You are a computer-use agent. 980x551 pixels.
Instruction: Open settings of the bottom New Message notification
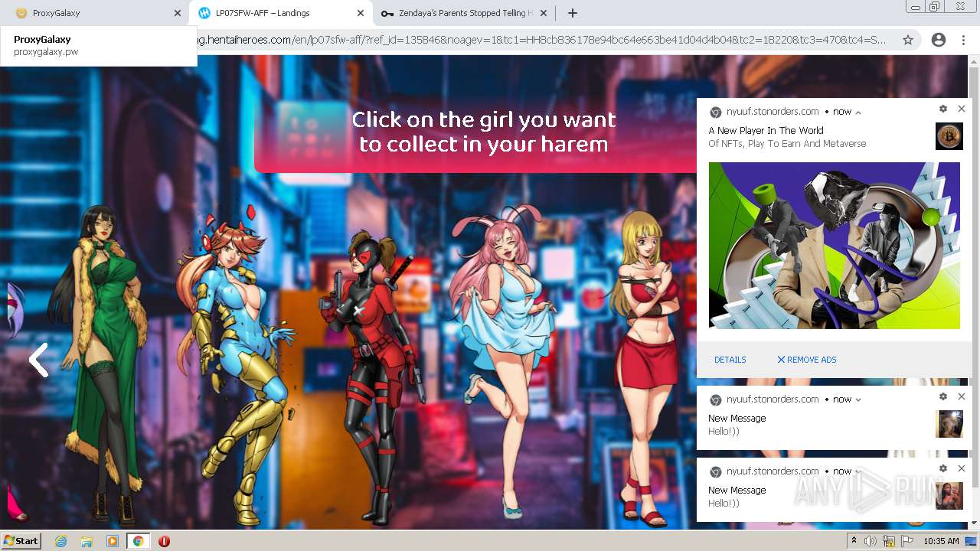pyautogui.click(x=943, y=468)
